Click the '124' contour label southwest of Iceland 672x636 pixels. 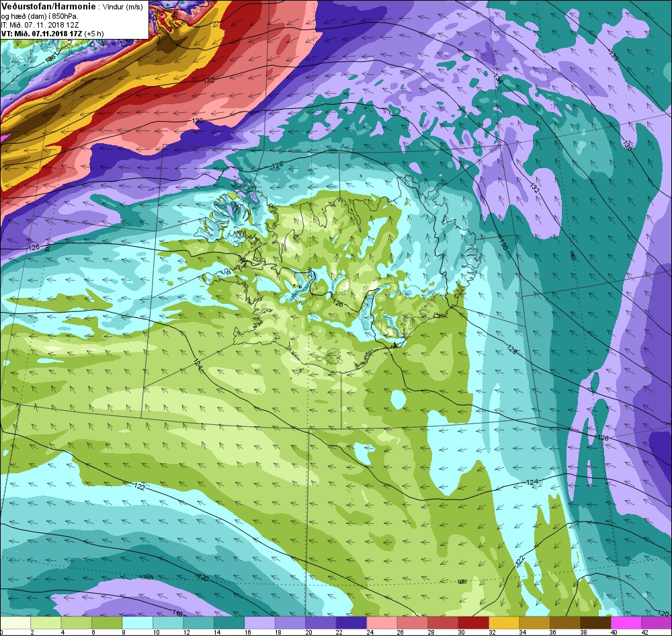(197, 365)
